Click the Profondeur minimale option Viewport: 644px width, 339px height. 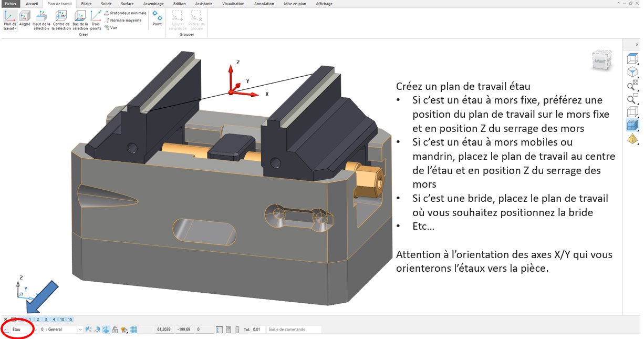point(125,13)
